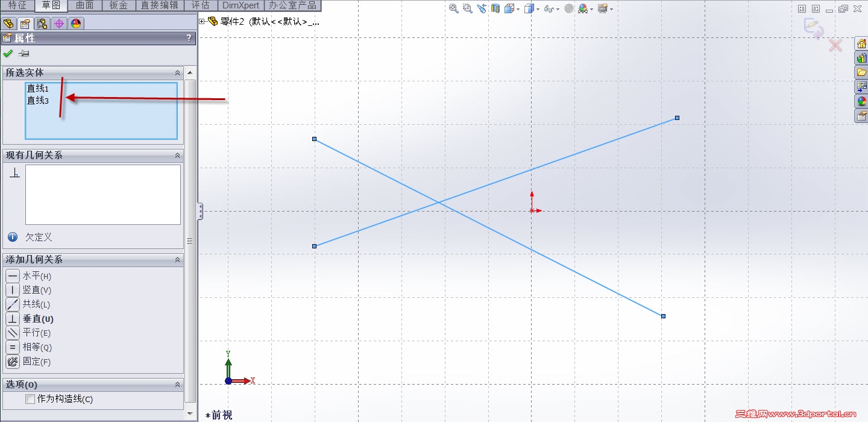Switch to the 特征 tab
Screen dimensions: 868x422
click(17, 5)
